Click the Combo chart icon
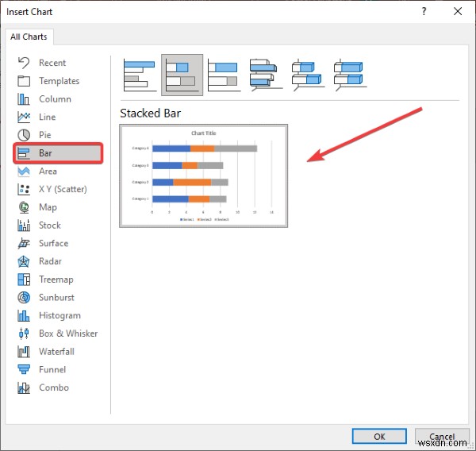 tap(24, 387)
